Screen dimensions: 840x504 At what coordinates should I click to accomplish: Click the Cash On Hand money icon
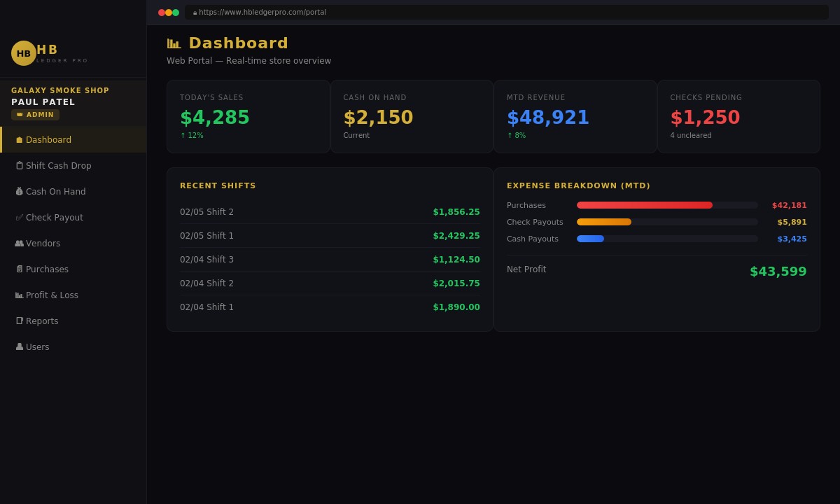[20, 191]
